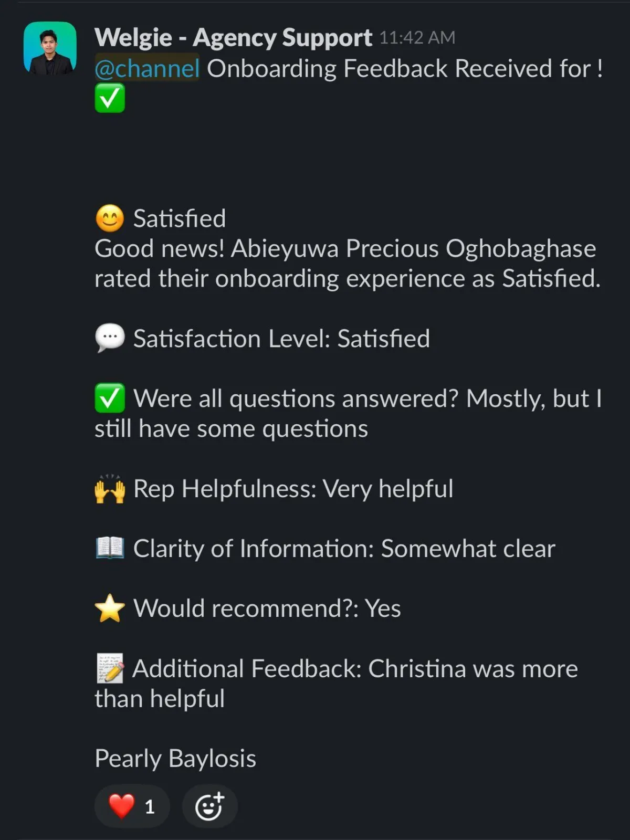The height and width of the screenshot is (840, 630).
Task: Open the add reaction emoji picker
Action: tap(209, 806)
